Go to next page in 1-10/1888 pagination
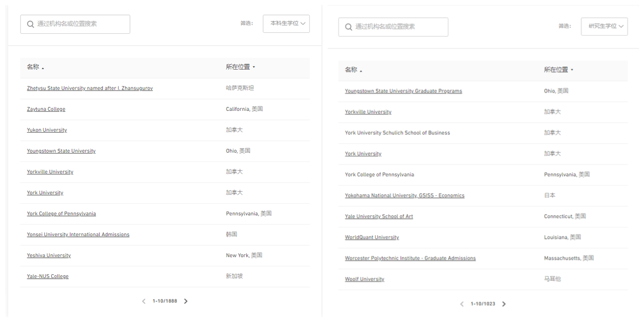644x322 pixels. [186, 301]
